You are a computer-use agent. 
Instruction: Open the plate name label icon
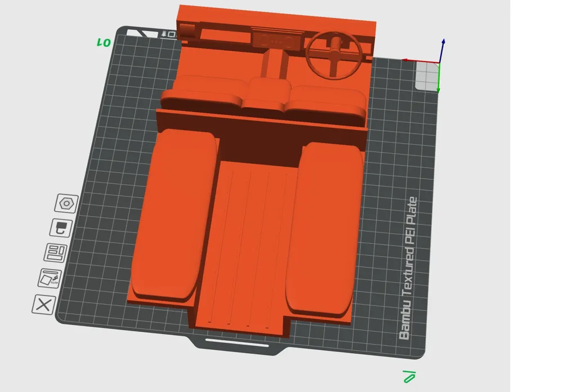pyautogui.click(x=56, y=252)
